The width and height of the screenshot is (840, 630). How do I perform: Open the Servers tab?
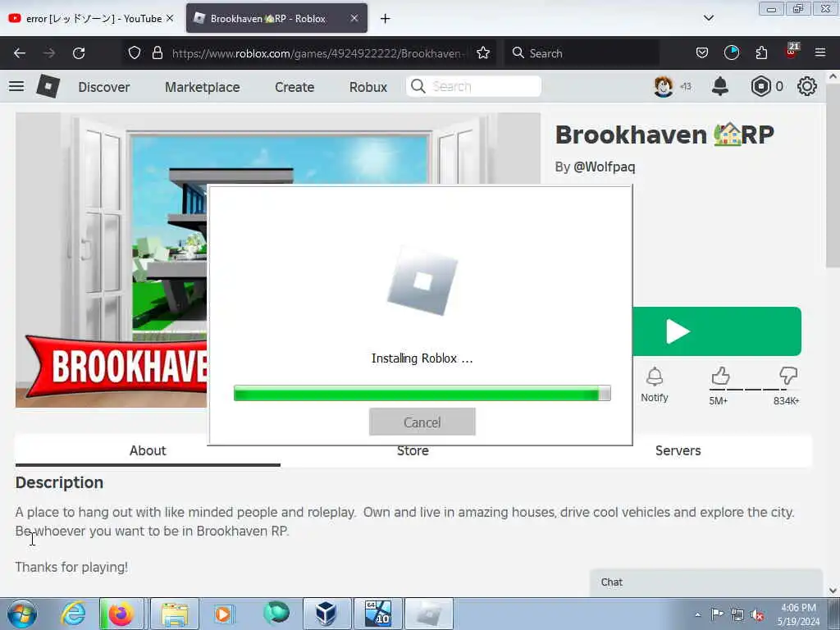point(678,450)
